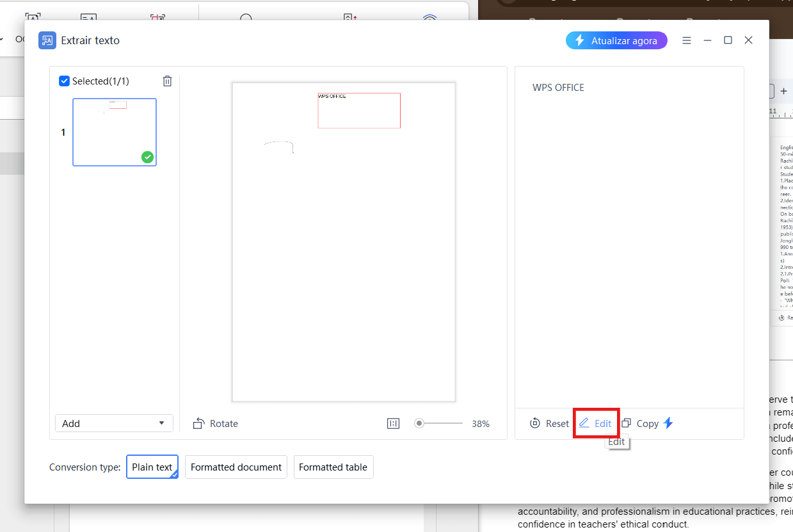The height and width of the screenshot is (532, 793).
Task: Select page 1 thumbnail
Action: click(115, 133)
